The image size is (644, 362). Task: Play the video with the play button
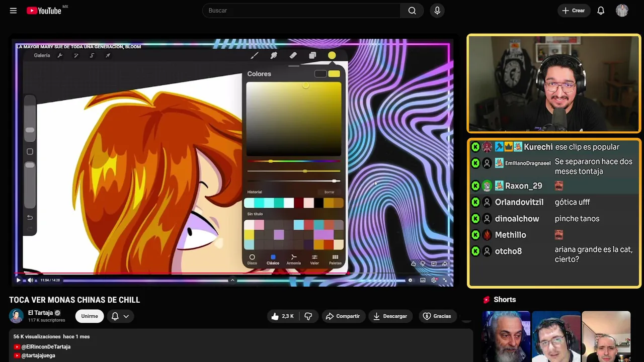19,280
